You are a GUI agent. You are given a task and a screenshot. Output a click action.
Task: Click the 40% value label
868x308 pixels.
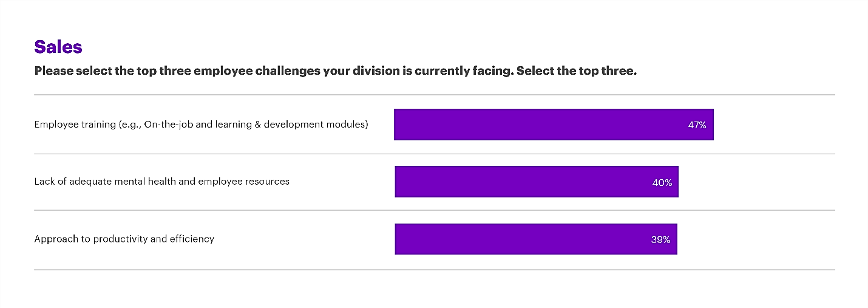[662, 182]
